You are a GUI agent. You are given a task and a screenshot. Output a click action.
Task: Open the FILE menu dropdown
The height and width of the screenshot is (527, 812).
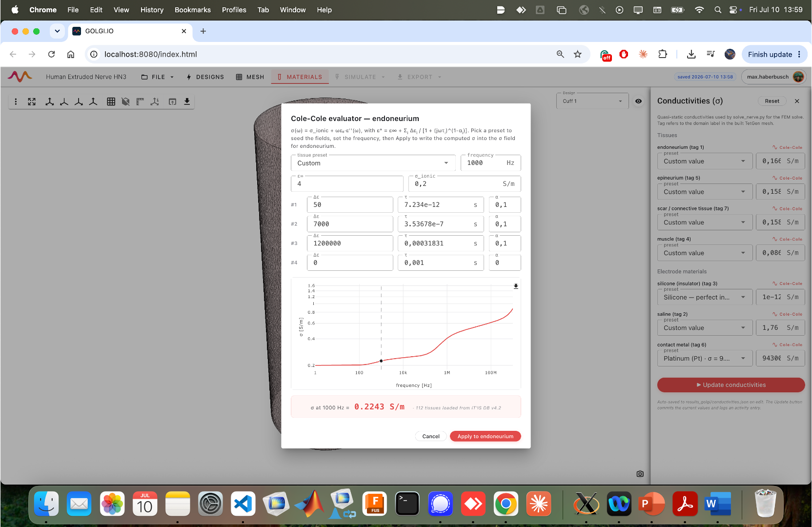(x=157, y=77)
